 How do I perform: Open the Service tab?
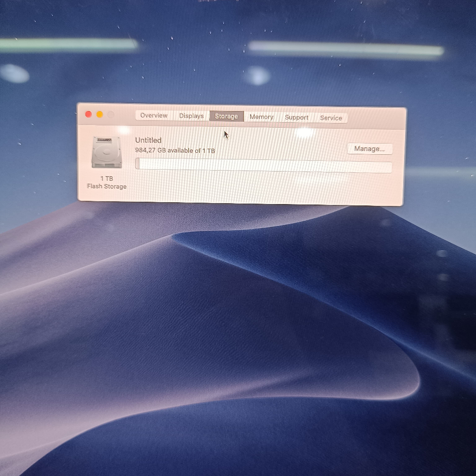[331, 118]
